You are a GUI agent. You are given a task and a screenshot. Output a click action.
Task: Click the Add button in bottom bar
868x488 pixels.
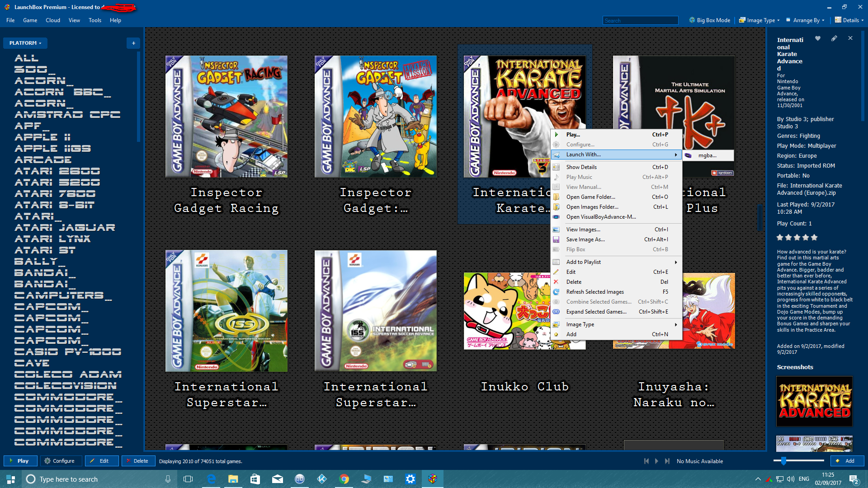847,461
